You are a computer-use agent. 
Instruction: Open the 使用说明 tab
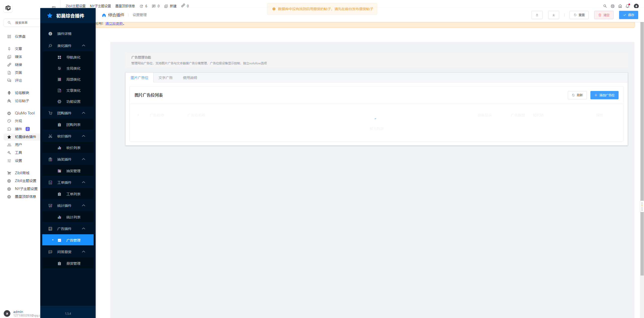[x=190, y=78]
